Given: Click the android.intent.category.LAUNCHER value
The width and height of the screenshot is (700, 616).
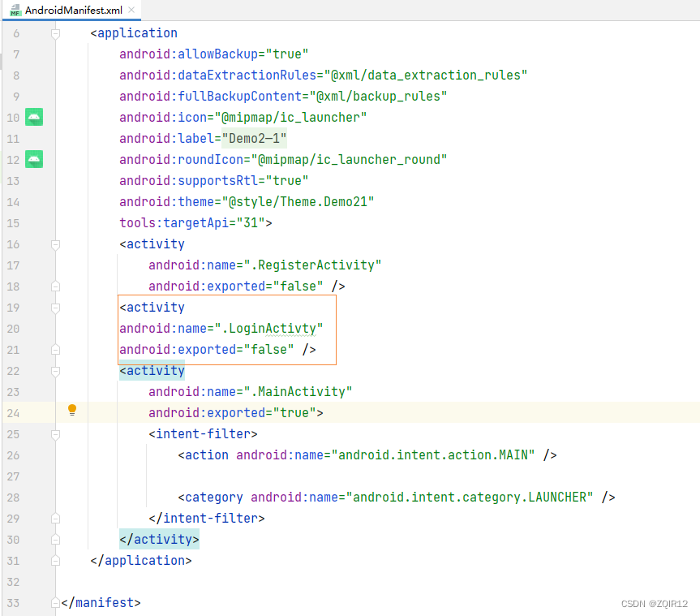Looking at the screenshot, I should 470,498.
